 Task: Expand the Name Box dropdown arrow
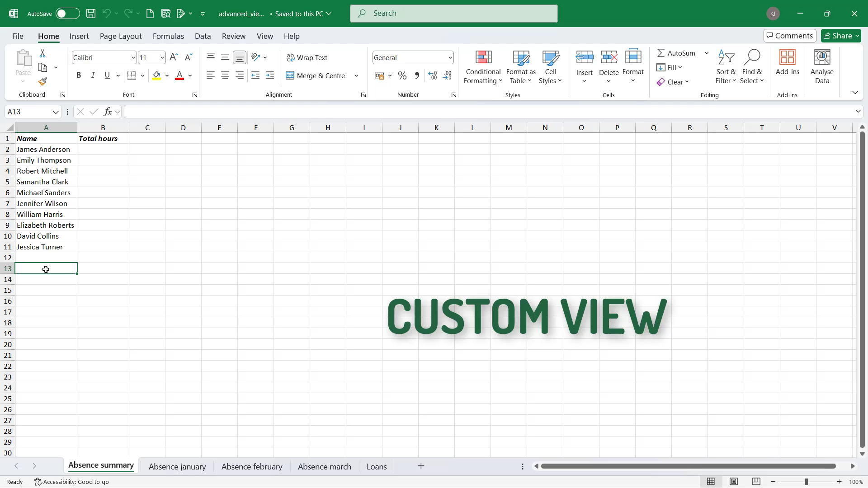pos(56,112)
